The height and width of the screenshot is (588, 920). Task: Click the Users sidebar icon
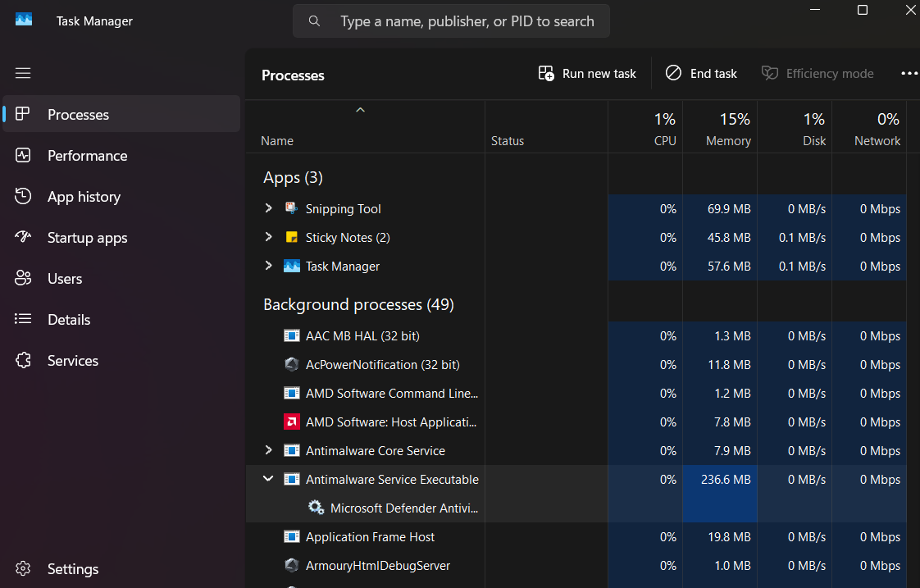click(23, 279)
